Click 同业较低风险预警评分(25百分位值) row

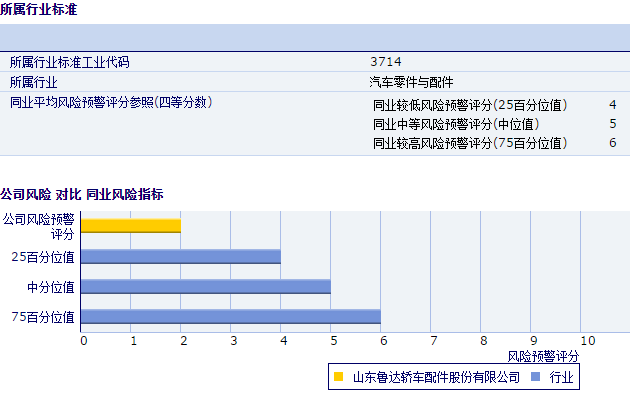click(495, 105)
